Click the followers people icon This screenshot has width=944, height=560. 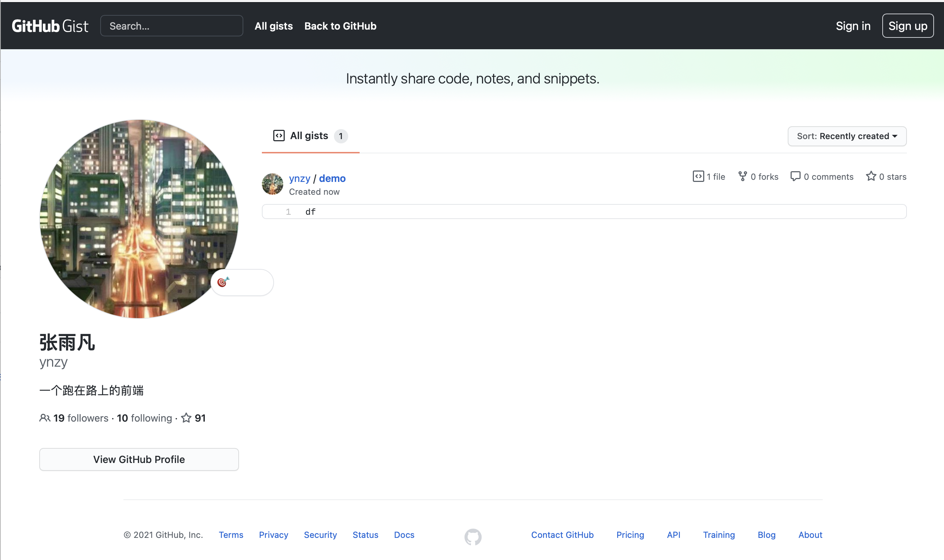tap(45, 418)
